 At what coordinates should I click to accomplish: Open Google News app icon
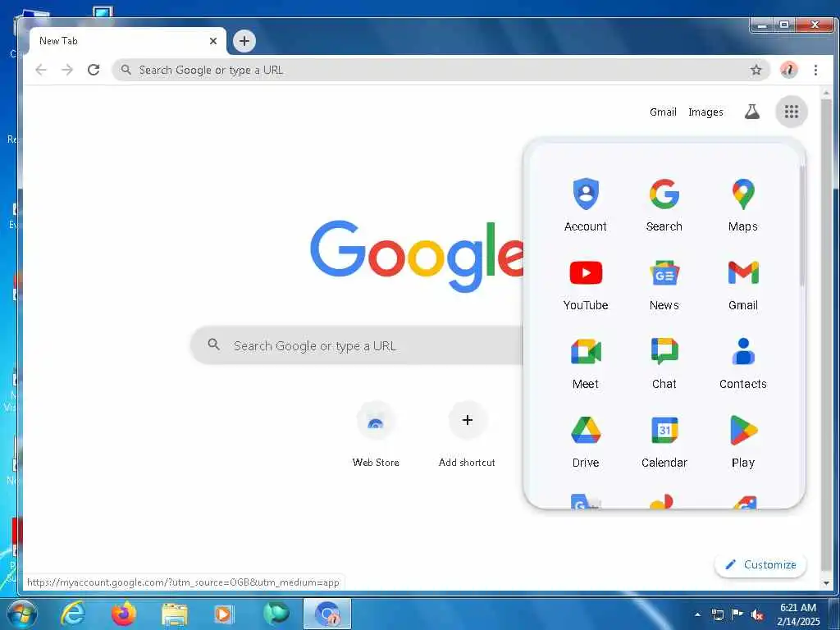[x=664, y=284]
